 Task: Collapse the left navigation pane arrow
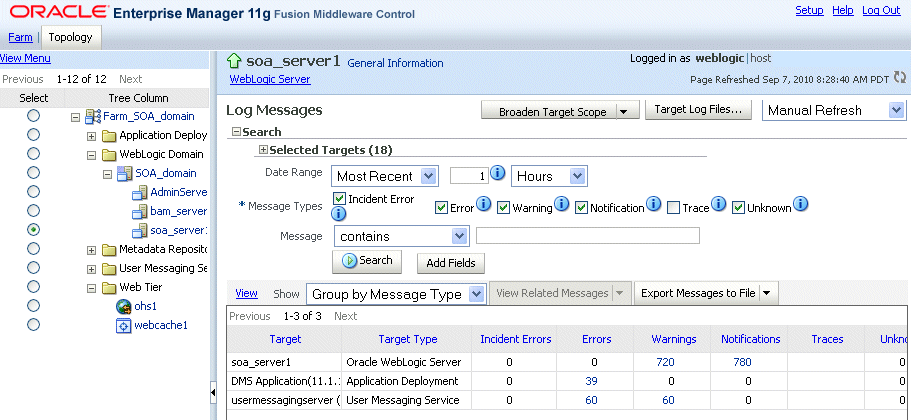pos(213,393)
